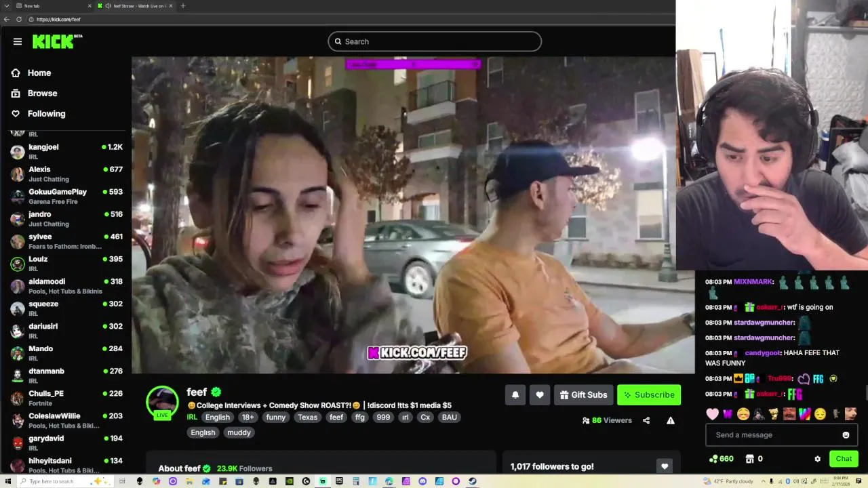The width and height of the screenshot is (868, 488).
Task: Switch to the New tab browser tab
Action: click(x=52, y=6)
